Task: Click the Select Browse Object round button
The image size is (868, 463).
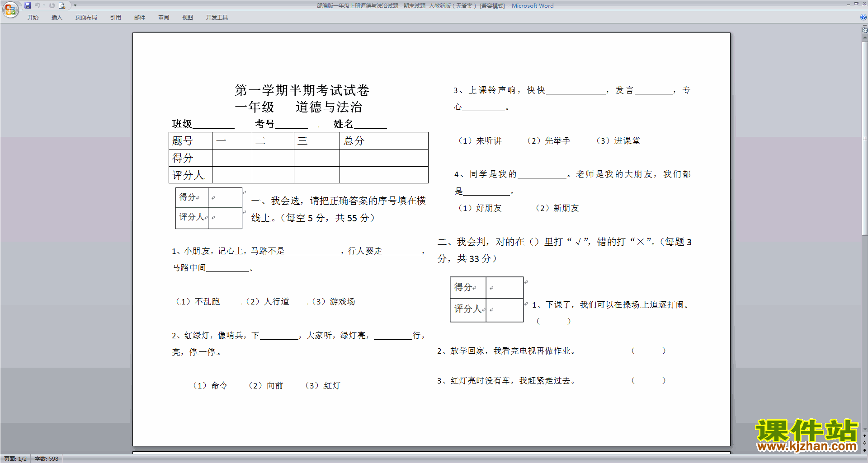Action: tap(864, 443)
